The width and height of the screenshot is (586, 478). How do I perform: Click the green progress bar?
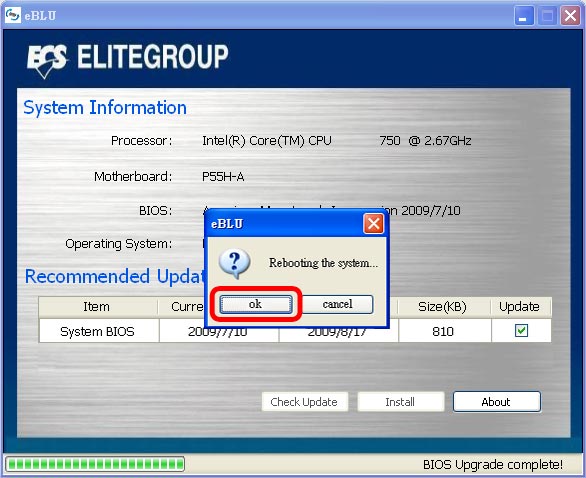(95, 465)
